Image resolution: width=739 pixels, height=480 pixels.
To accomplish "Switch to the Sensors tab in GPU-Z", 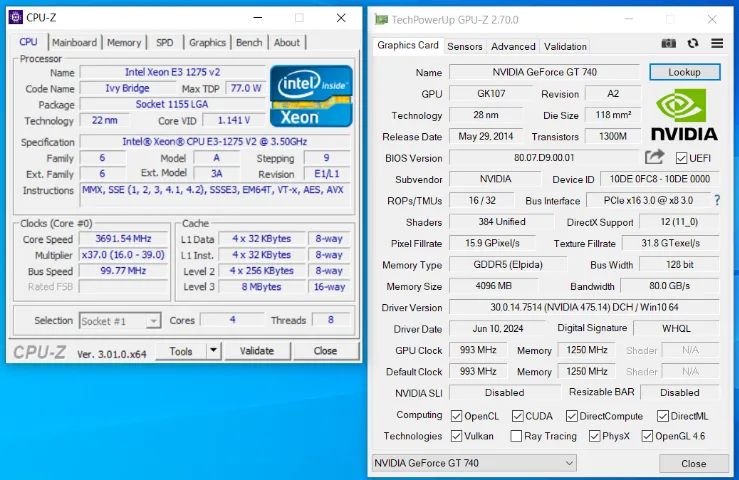I will coord(465,46).
